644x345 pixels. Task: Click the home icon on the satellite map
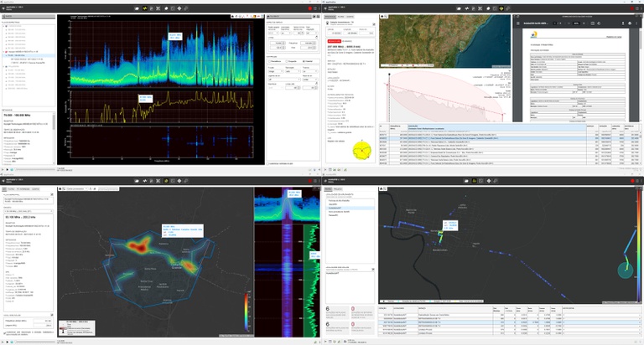click(383, 16)
